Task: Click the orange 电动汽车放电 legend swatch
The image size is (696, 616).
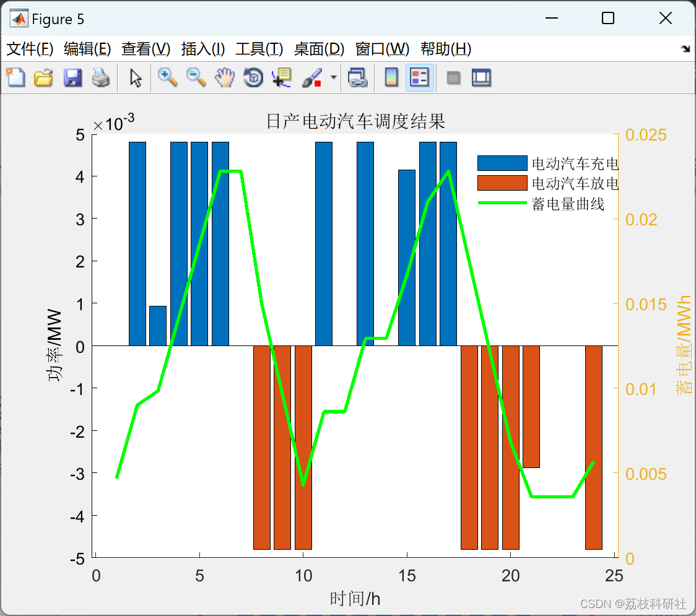Action: [502, 183]
